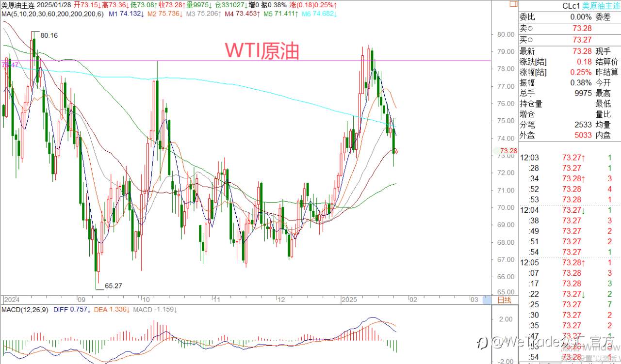Screen dimensions: 621x364
Task: Click the 总手 value 9975
Action: click(583, 94)
